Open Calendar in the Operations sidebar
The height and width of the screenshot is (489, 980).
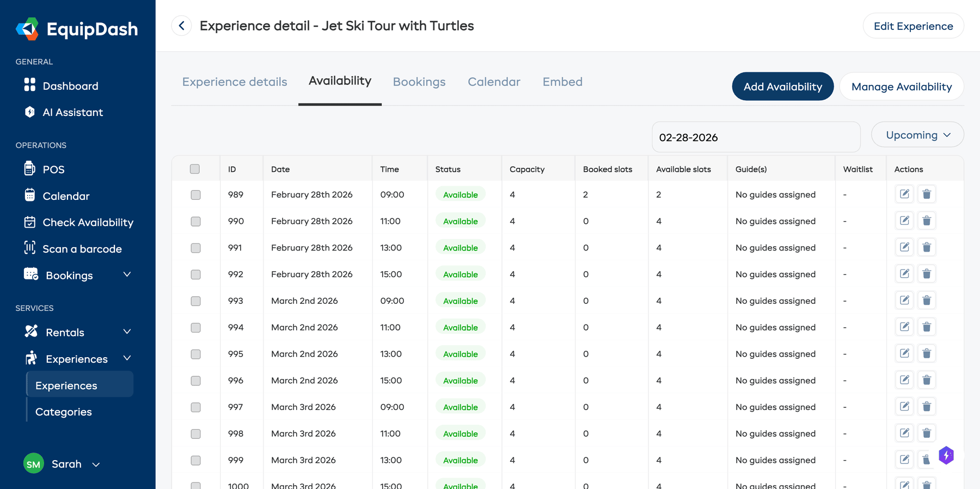coord(57,196)
